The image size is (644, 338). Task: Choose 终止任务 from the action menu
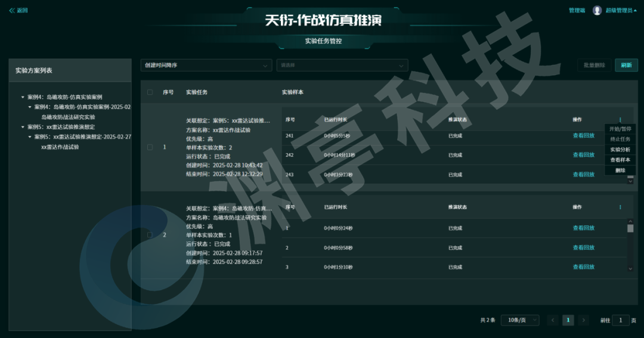pyautogui.click(x=620, y=139)
